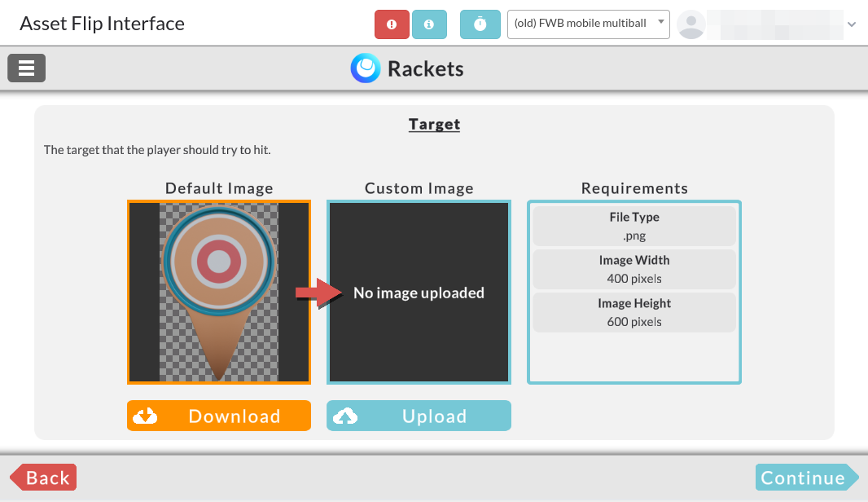Viewport: 868px width, 502px height.
Task: Open the info icon in the header
Action: [429, 24]
